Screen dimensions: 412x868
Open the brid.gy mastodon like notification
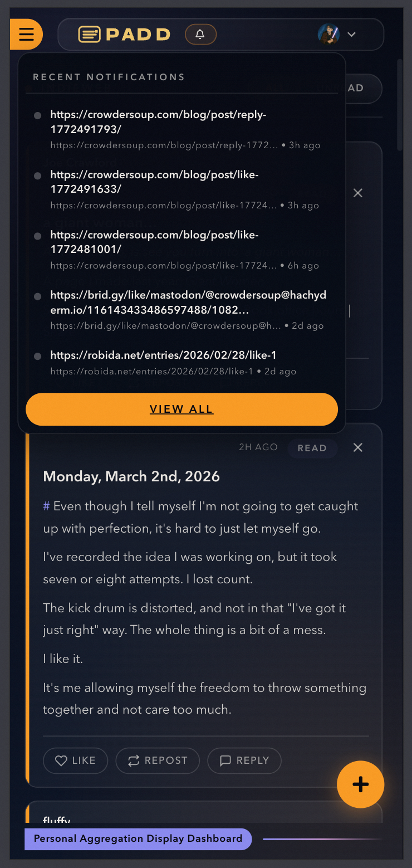point(188,303)
